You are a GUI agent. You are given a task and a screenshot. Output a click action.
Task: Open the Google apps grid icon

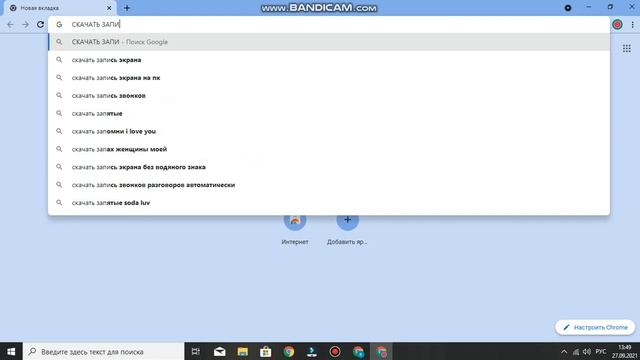[627, 49]
